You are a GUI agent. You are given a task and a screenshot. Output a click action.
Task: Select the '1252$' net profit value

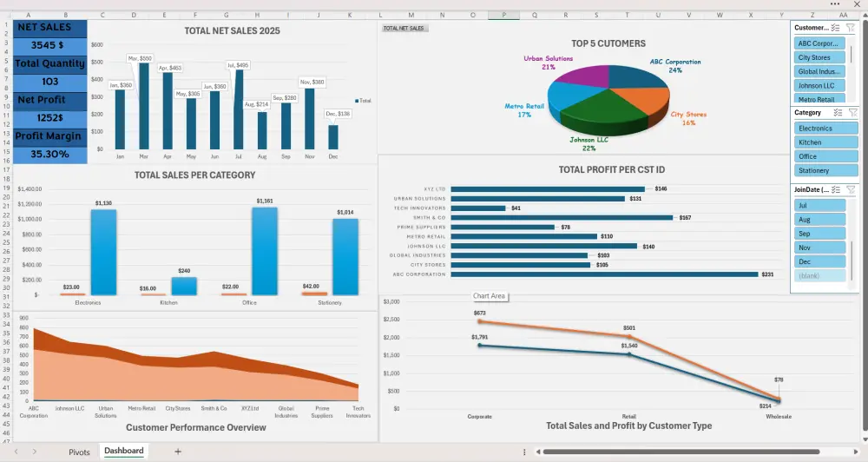[x=49, y=118]
